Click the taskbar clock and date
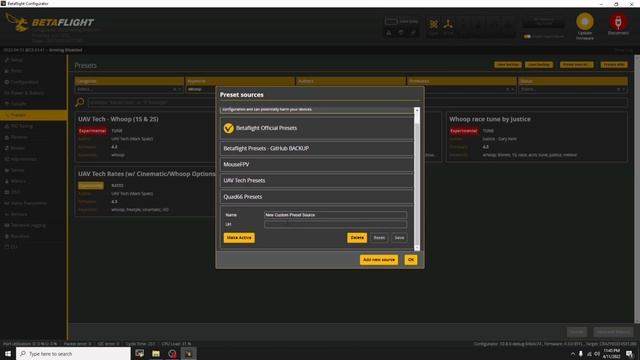The width and height of the screenshot is (640, 360). point(611,353)
